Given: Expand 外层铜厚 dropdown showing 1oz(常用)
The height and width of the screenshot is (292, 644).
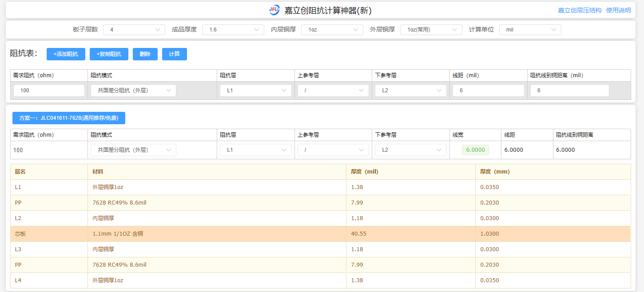Looking at the screenshot, I should (431, 30).
